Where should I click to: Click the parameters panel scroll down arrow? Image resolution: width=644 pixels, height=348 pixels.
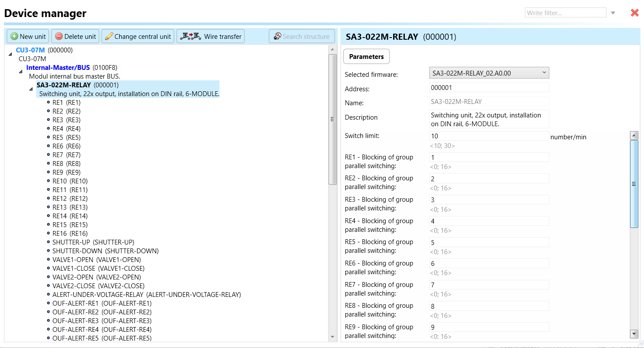point(634,334)
